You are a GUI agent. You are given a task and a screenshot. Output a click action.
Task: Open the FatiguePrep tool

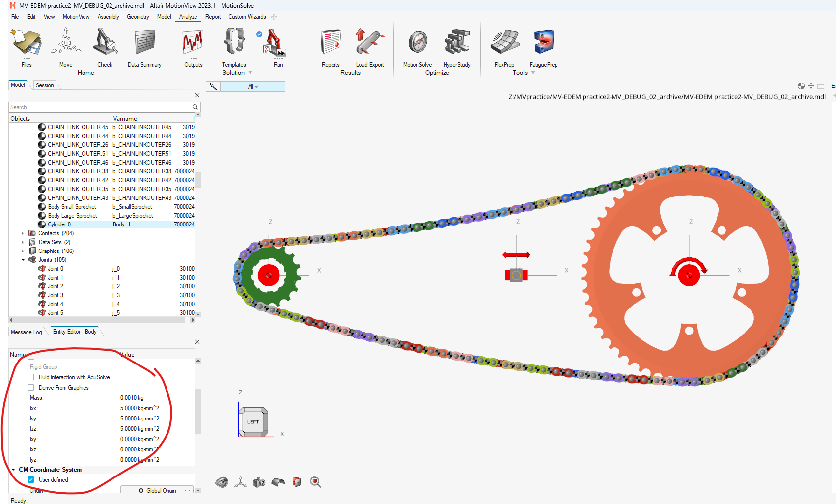tap(544, 42)
